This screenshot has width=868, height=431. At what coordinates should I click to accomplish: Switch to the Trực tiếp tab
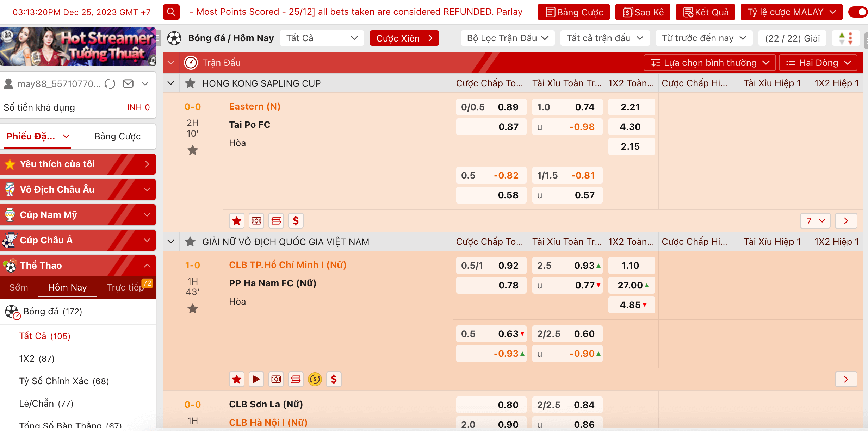[x=125, y=287]
